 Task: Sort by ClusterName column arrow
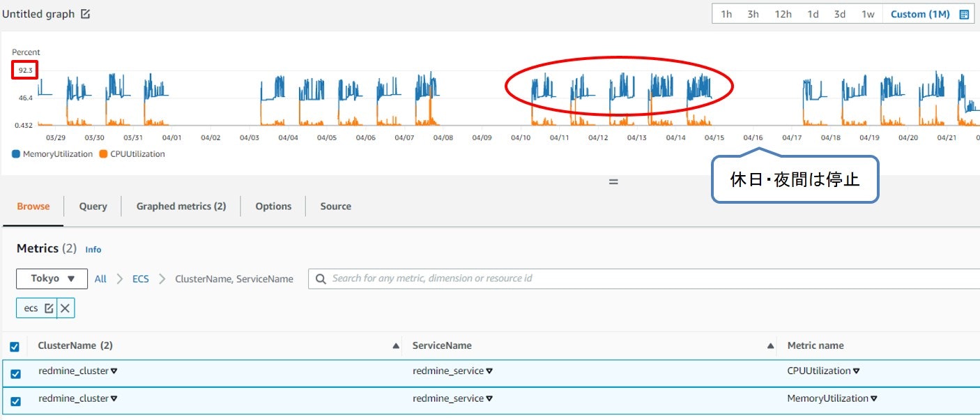tap(396, 346)
